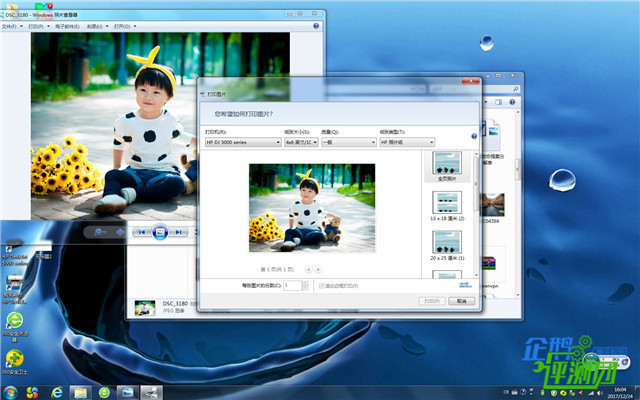
Task: Click the DSC_3180 thumbnail in Explorer details pane
Action: [145, 308]
